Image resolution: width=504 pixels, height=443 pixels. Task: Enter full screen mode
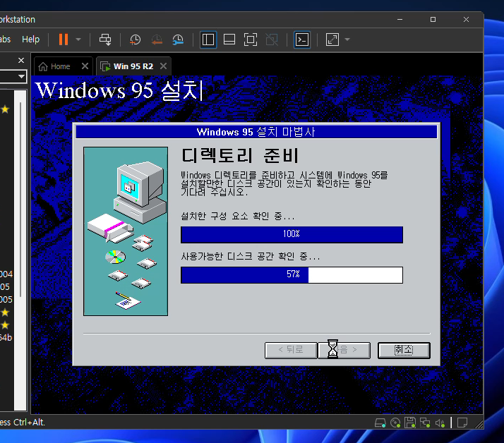pos(251,40)
